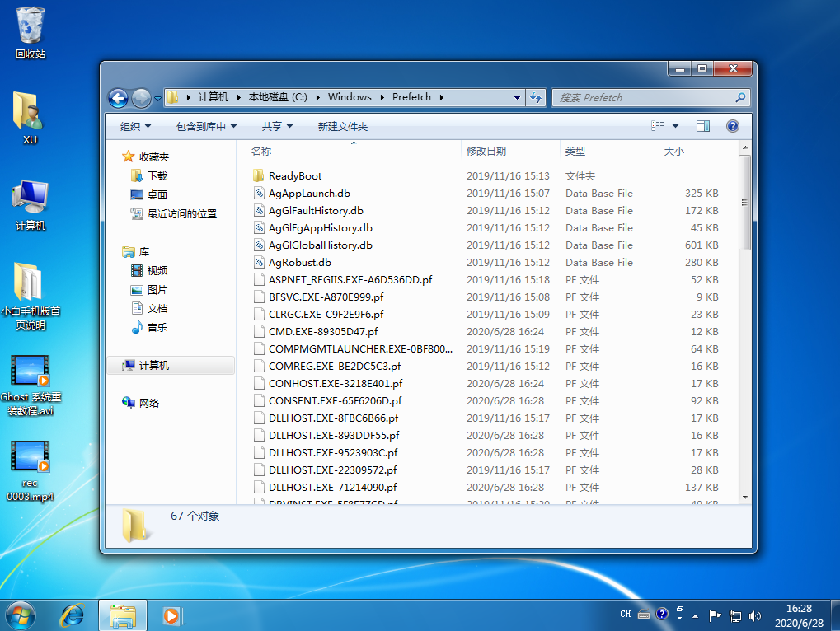Select the ReadyBoot folder
Image resolution: width=840 pixels, height=631 pixels.
(x=294, y=175)
